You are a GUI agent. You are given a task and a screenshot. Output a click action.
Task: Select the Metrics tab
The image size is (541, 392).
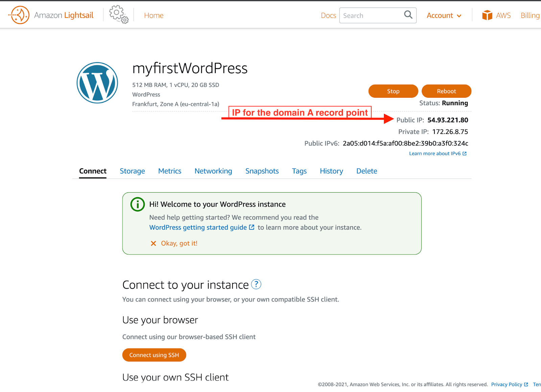tap(169, 171)
